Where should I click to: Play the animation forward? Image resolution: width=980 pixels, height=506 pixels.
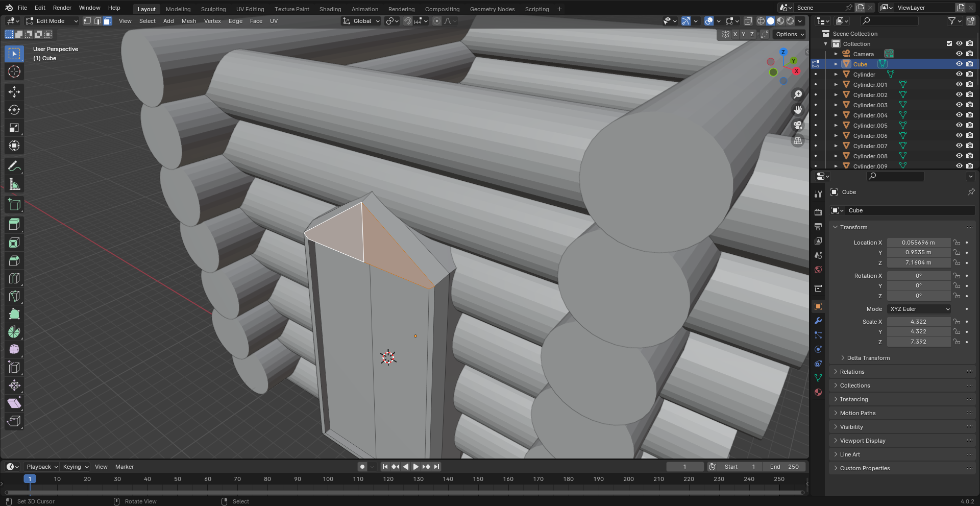[x=415, y=467]
